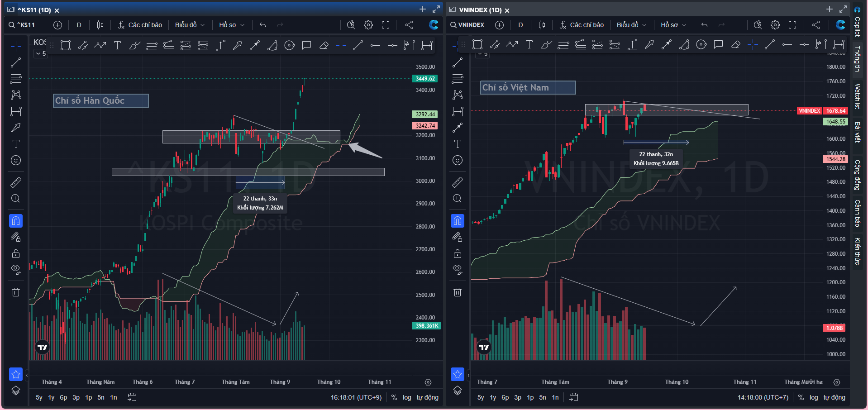Collapse the indicator legend chevron on left chart
Screen dimensions: 868x410
(41, 53)
